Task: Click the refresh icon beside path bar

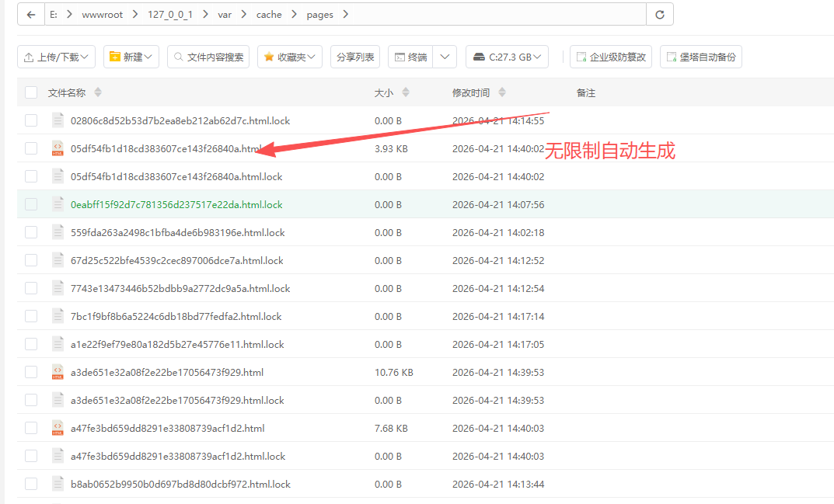Action: 660,14
